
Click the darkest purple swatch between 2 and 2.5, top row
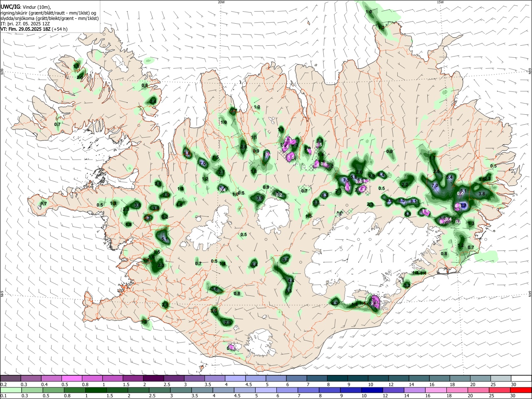[153, 379]
